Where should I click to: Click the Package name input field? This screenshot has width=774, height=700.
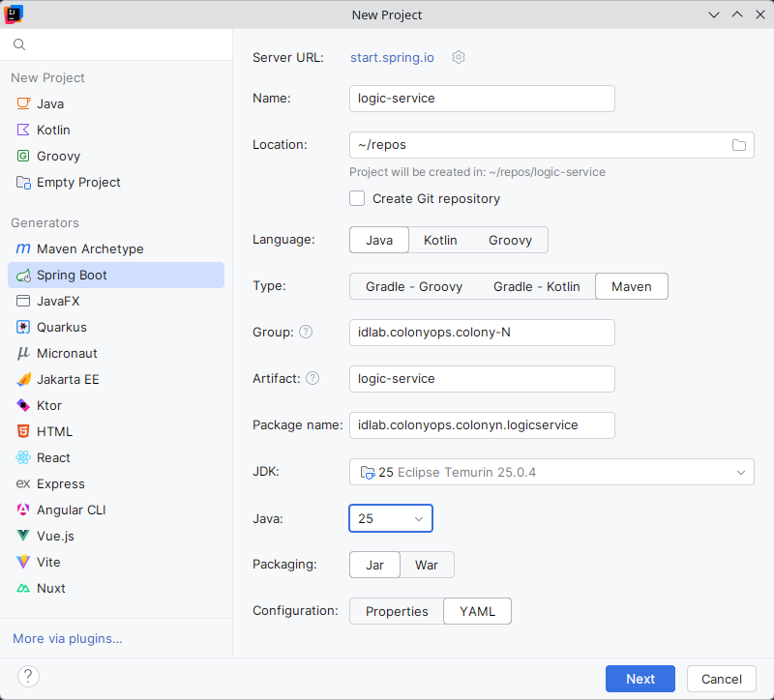point(482,425)
